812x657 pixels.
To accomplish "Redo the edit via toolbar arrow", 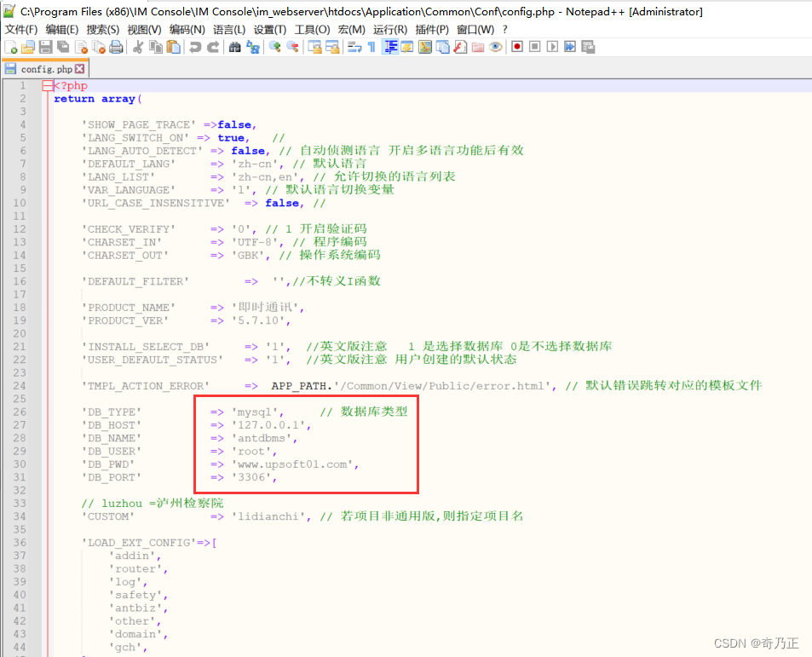I will (x=212, y=47).
